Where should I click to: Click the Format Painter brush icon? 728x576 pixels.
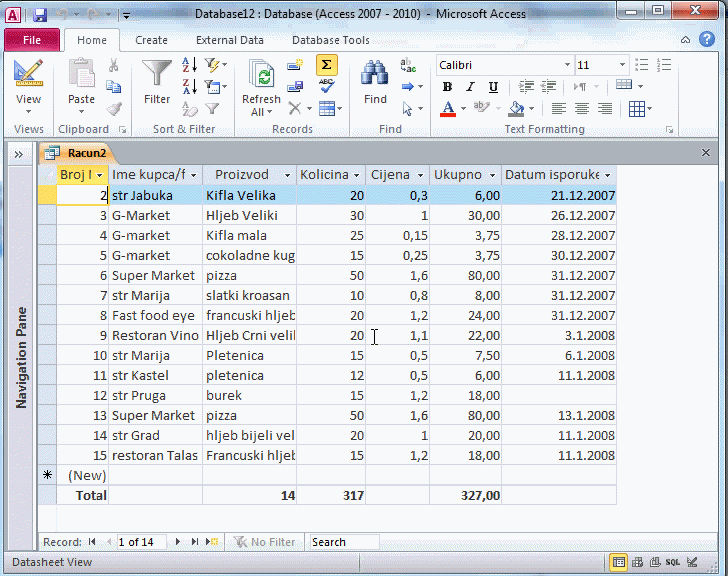[x=114, y=109]
